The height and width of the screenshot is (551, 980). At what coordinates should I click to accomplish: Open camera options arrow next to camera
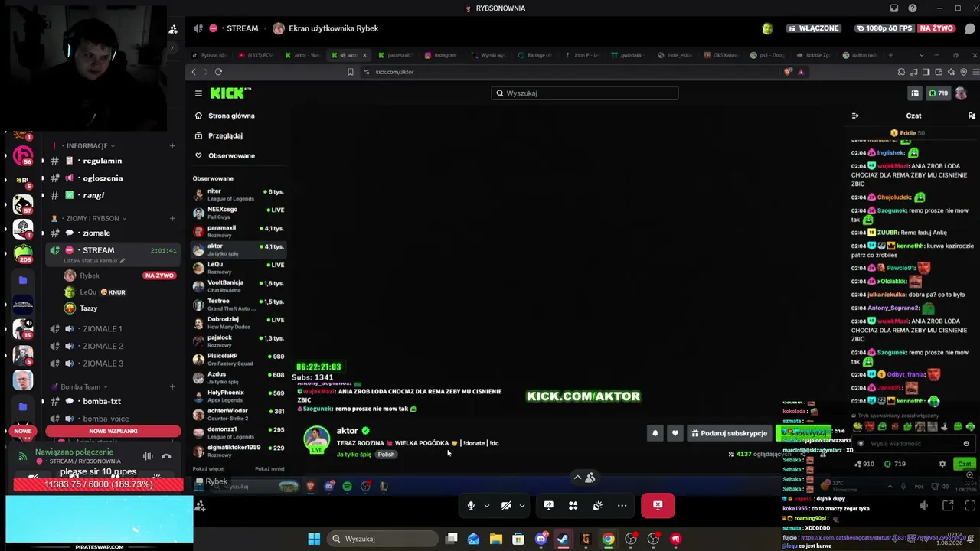point(521,505)
